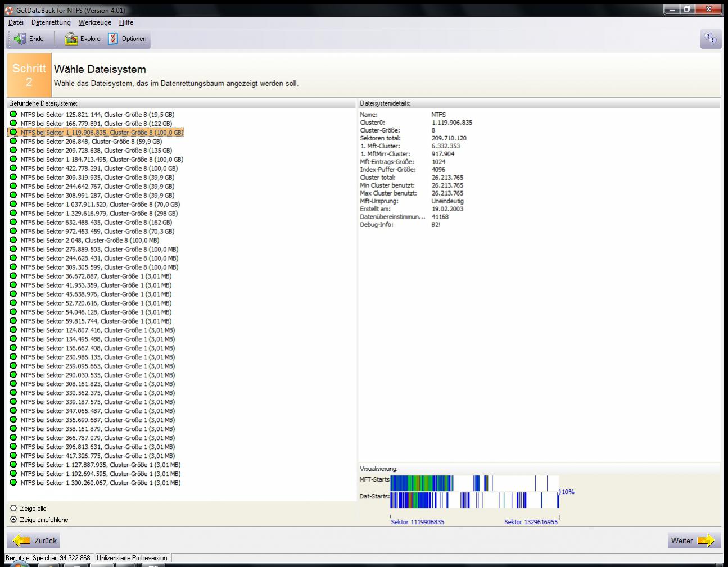Open the Datei menu
The image size is (728, 567).
coord(16,22)
